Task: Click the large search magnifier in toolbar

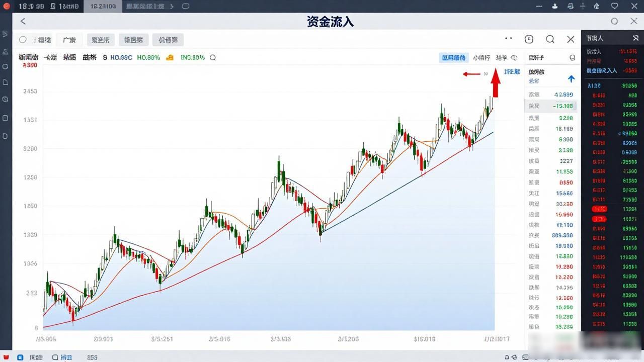Action: coord(550,39)
